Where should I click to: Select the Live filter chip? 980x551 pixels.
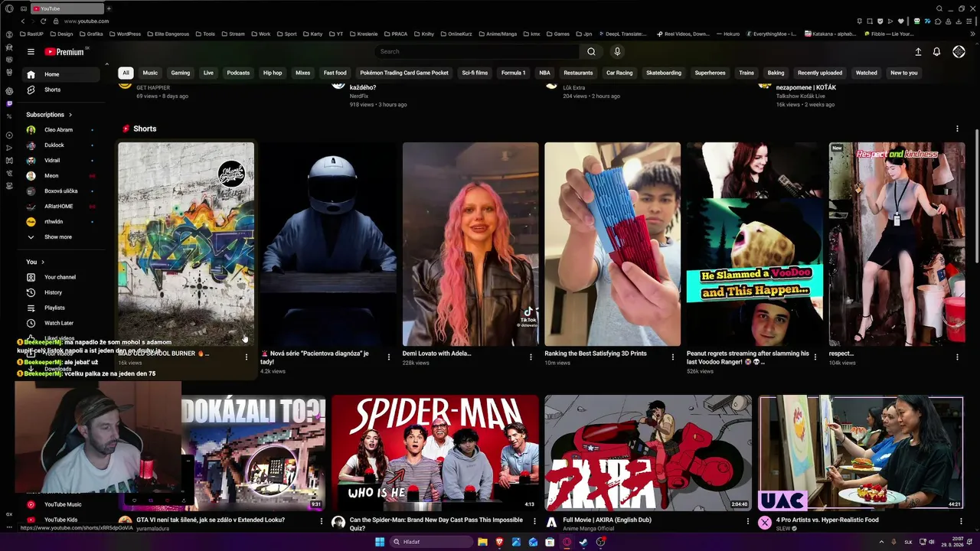pos(208,73)
